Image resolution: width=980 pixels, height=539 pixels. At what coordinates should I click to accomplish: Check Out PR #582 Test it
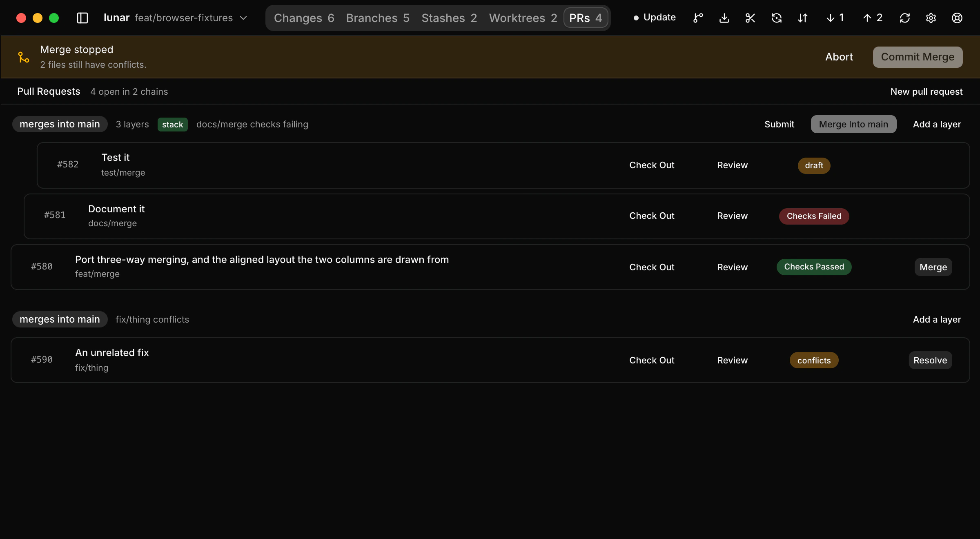[x=652, y=165]
